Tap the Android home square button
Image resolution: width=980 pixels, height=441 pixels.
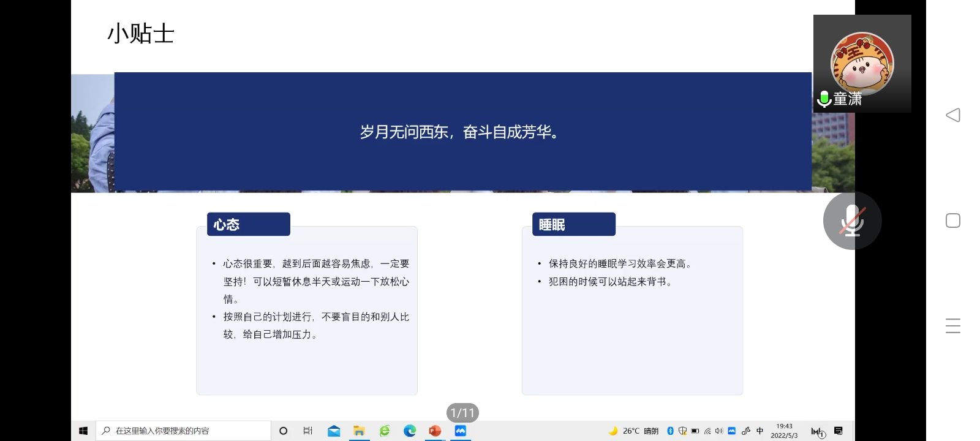coord(952,221)
